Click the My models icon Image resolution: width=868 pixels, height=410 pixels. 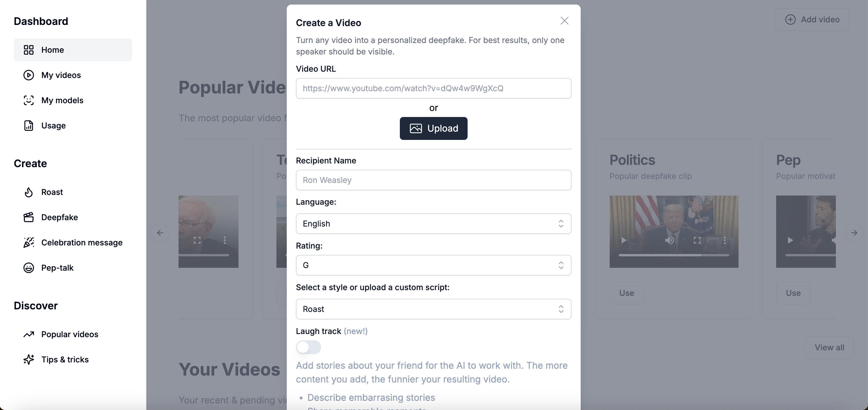[28, 100]
